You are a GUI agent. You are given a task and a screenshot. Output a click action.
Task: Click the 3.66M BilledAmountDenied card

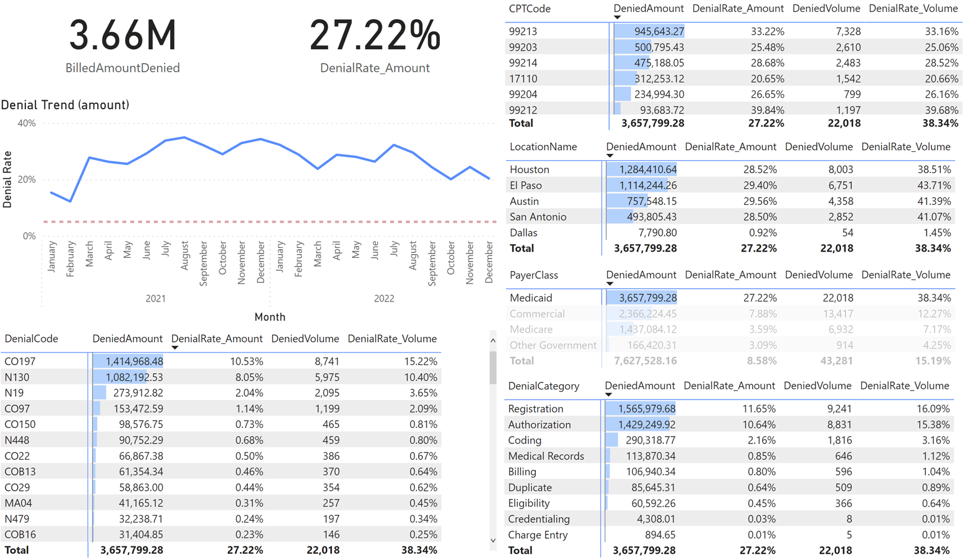click(123, 45)
